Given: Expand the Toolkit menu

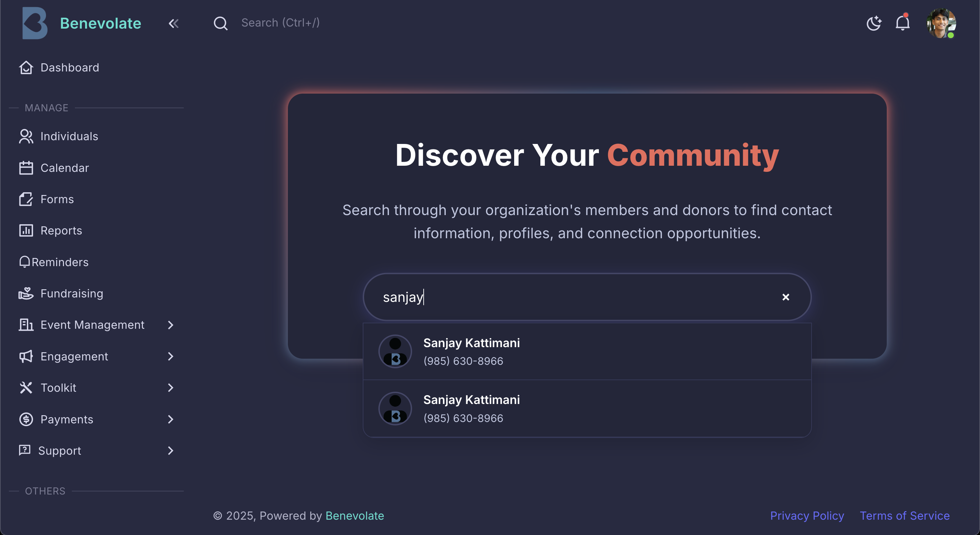Looking at the screenshot, I should click(x=170, y=388).
